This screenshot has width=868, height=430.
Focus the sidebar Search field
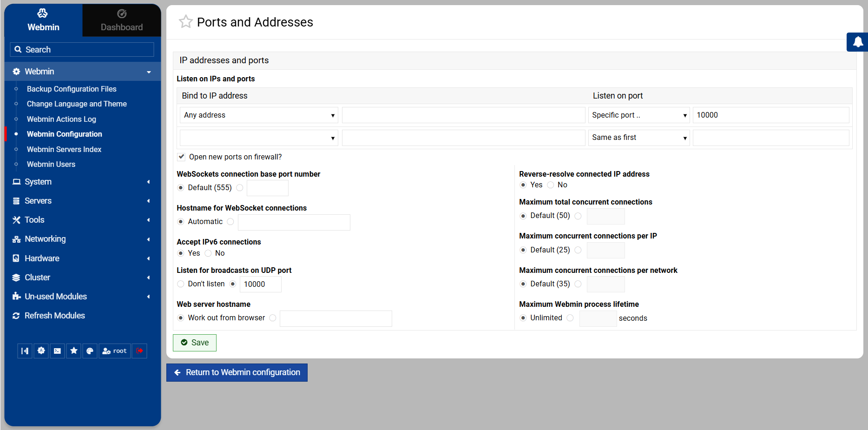pos(82,49)
